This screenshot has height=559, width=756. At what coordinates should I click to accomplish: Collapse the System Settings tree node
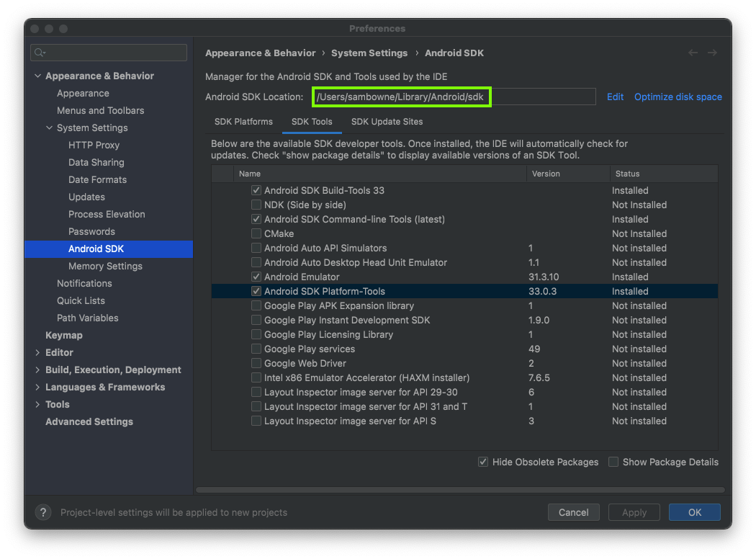49,128
